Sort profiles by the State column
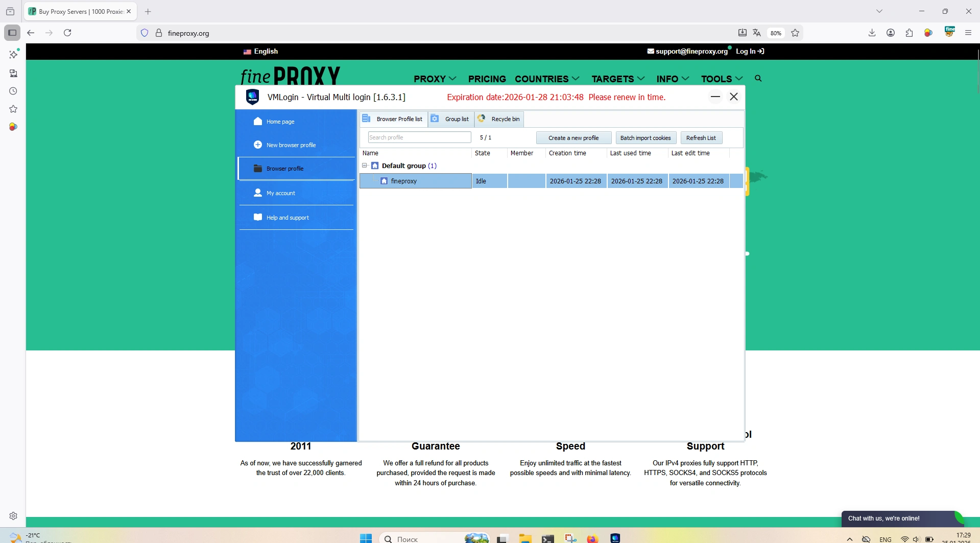The height and width of the screenshot is (543, 980). pyautogui.click(x=489, y=153)
